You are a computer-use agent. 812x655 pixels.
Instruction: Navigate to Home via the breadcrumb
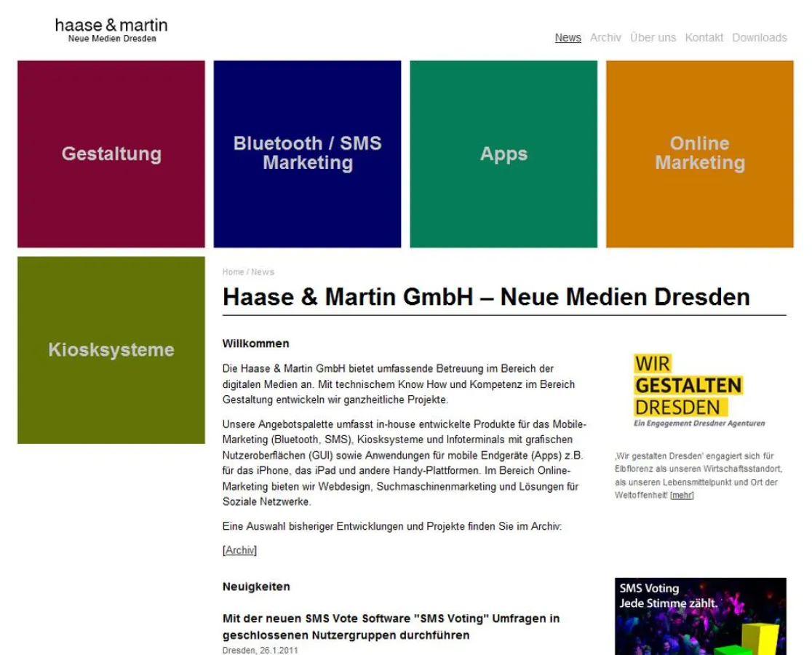pyautogui.click(x=233, y=271)
